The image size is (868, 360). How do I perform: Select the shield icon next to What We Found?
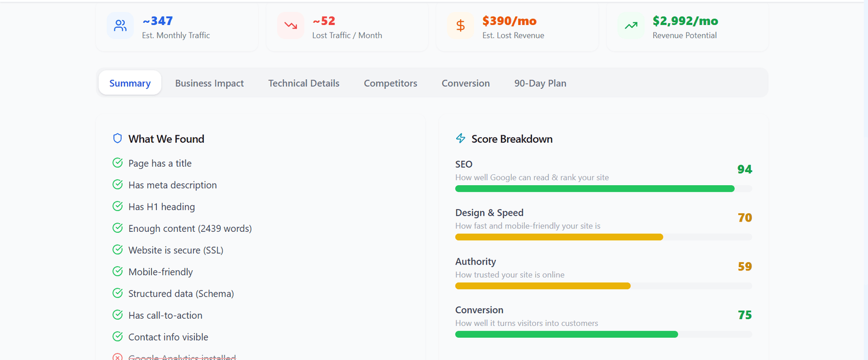117,138
